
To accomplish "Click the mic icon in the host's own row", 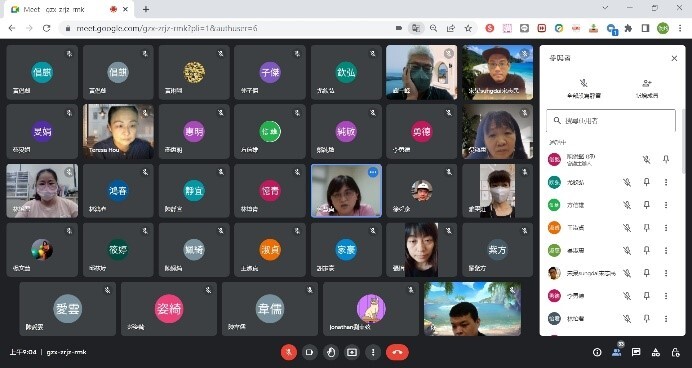I will tap(646, 159).
